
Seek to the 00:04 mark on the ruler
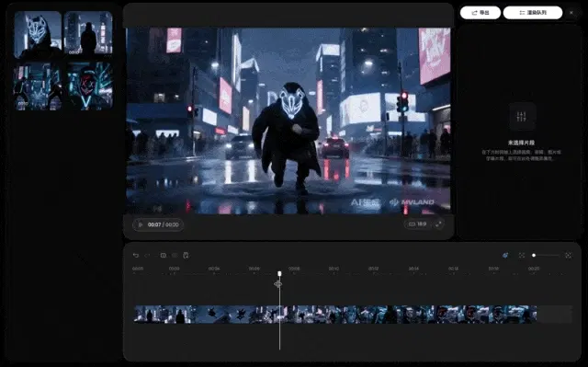point(214,269)
